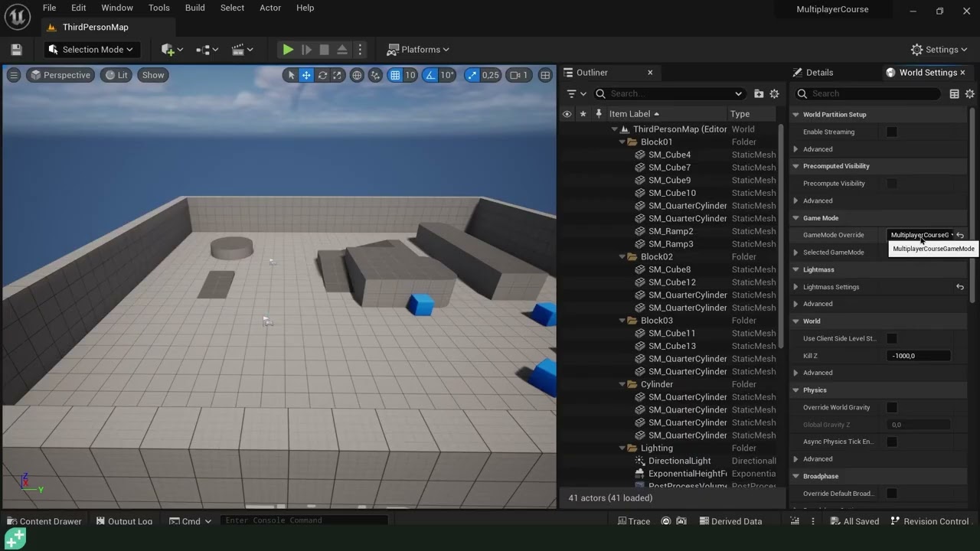Activate the Scale tool in viewport

[x=338, y=75]
